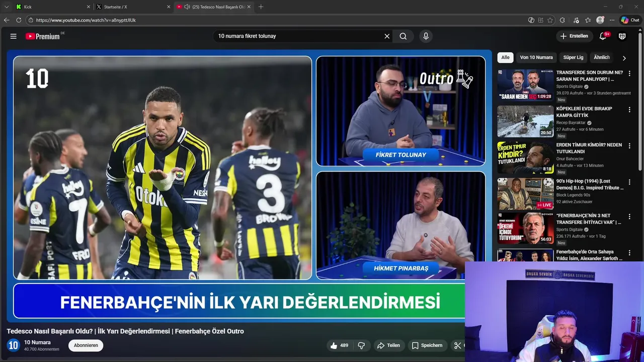The height and width of the screenshot is (362, 644).
Task: Open options for ERDEN TİMUR KİMDİR video
Action: [x=629, y=146]
